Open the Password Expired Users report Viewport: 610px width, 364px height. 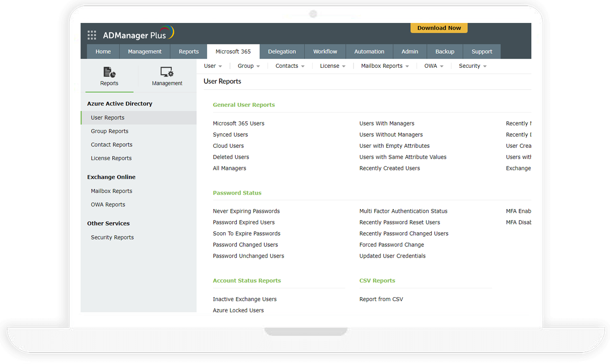(244, 222)
